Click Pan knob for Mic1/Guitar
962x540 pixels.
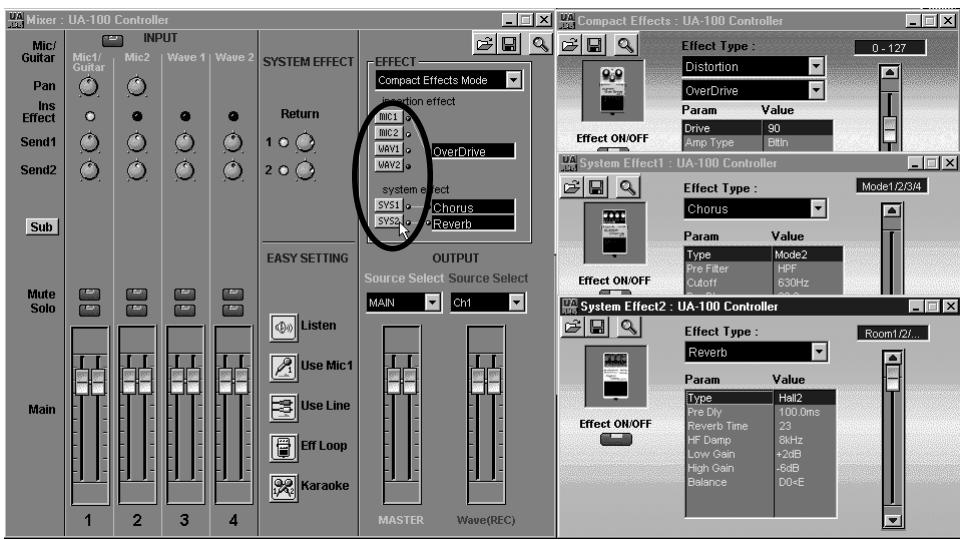(89, 87)
